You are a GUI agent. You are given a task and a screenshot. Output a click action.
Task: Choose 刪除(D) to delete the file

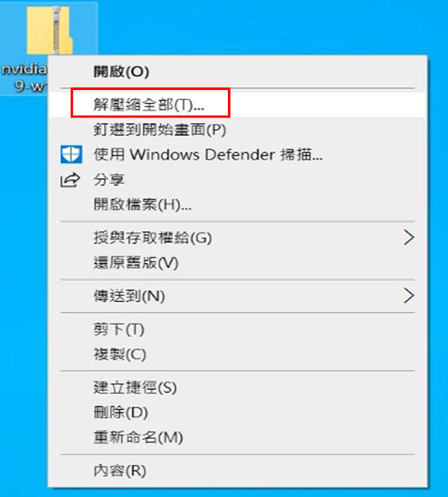pos(237,412)
